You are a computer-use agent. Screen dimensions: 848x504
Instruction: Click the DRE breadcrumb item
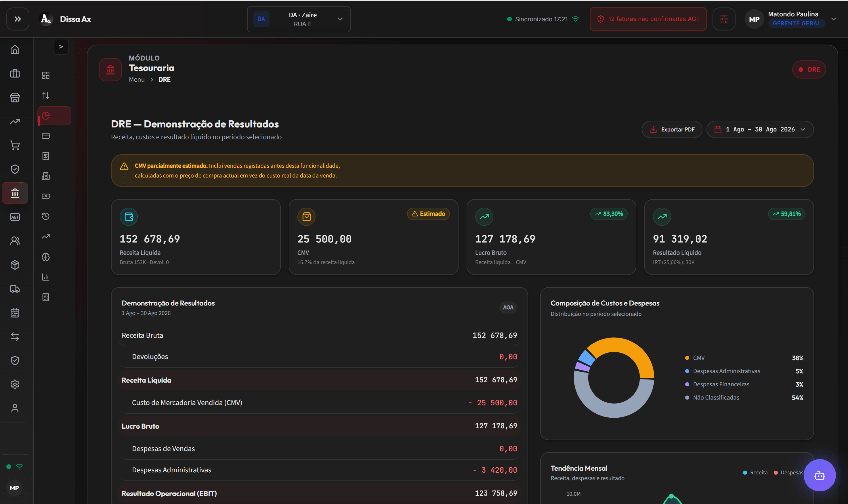point(164,79)
